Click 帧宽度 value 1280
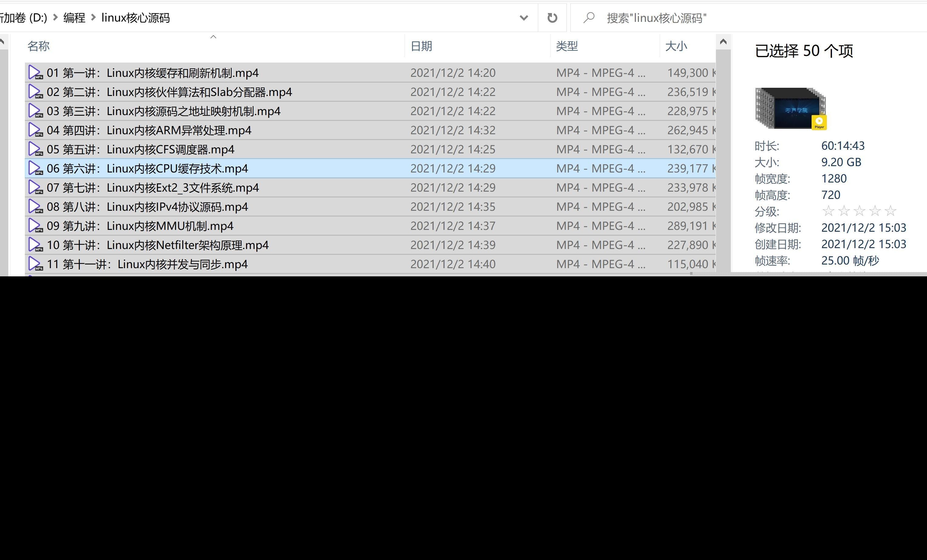927x560 pixels. point(834,178)
